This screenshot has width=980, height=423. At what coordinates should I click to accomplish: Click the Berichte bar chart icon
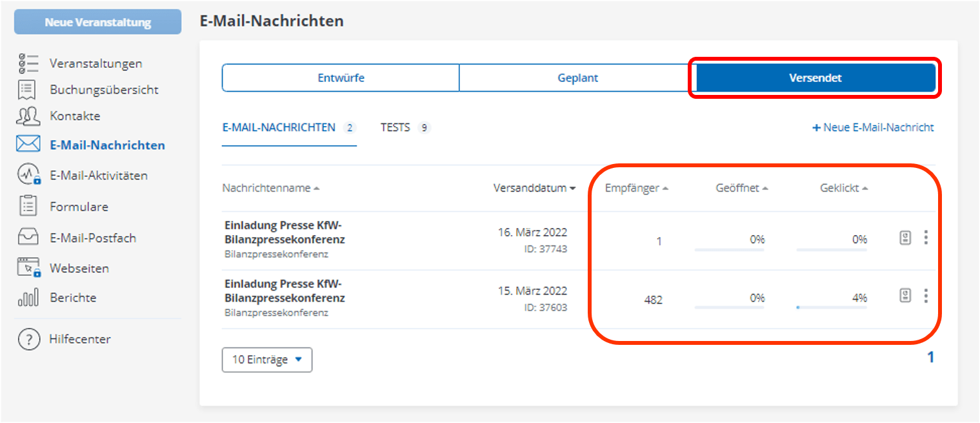28,298
